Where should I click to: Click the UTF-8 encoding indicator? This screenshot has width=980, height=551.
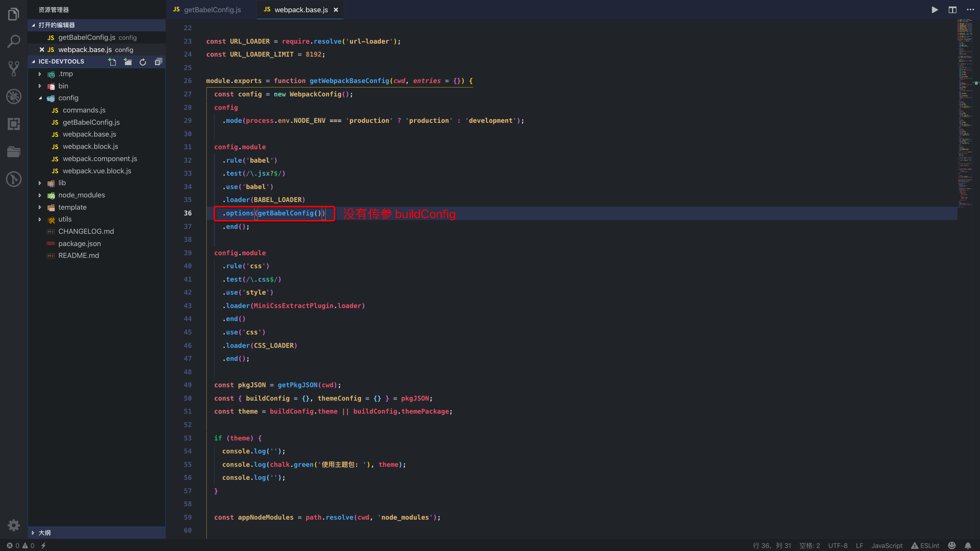[838, 545]
